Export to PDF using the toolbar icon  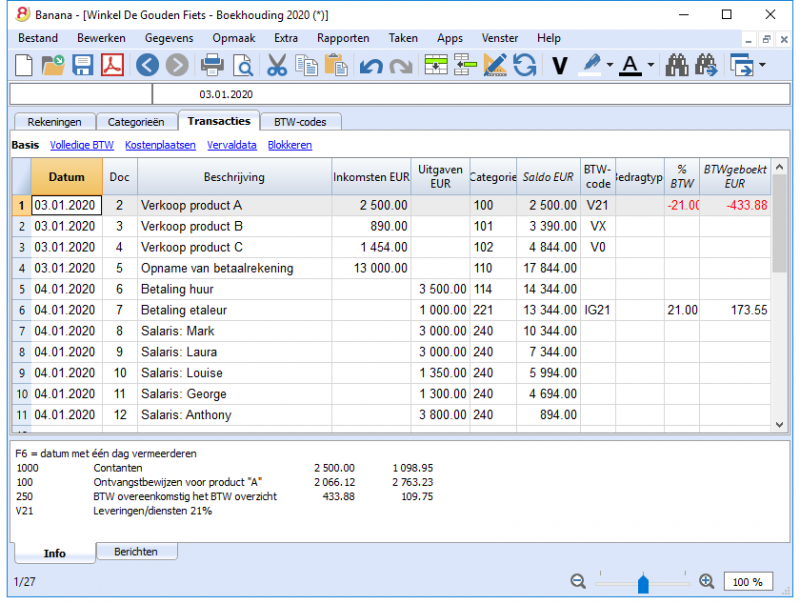point(112,65)
